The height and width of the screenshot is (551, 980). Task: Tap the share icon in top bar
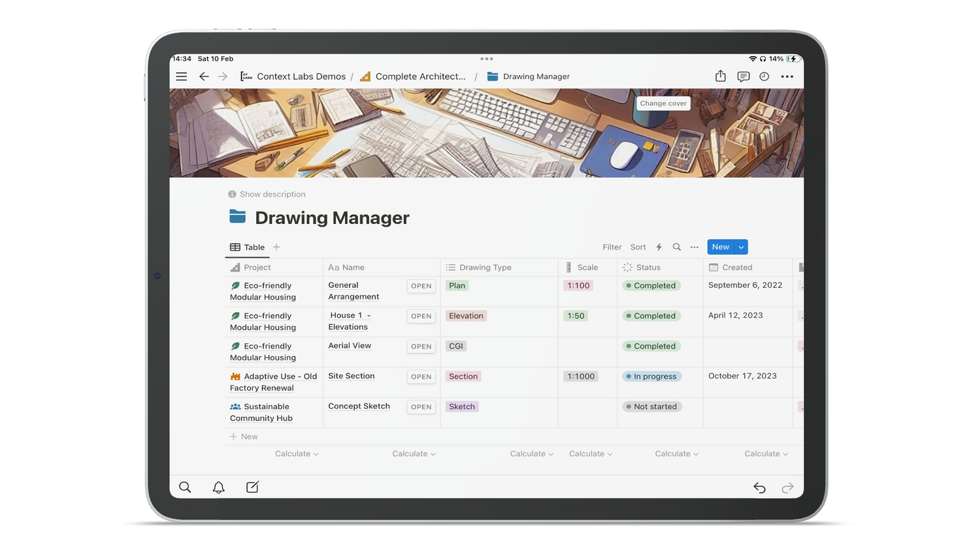720,76
